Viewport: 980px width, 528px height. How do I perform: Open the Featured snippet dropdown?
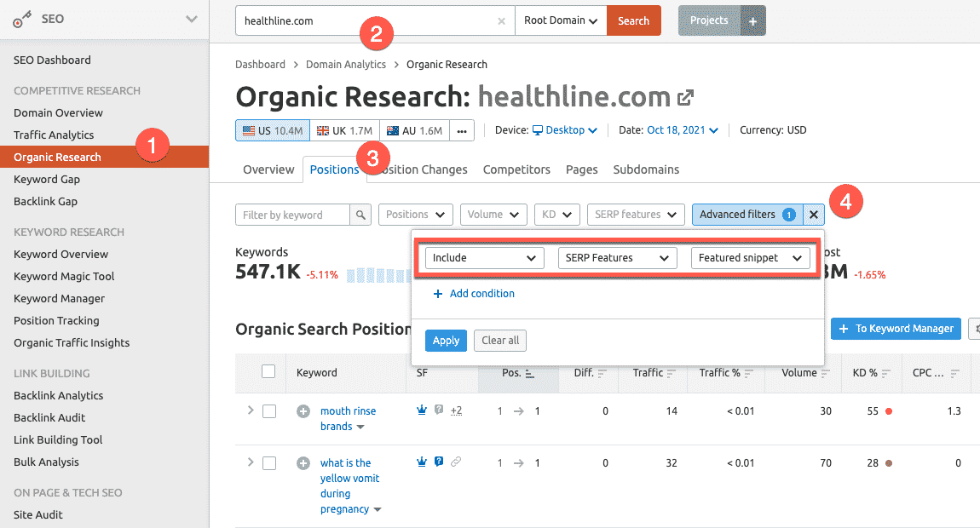[x=750, y=258]
